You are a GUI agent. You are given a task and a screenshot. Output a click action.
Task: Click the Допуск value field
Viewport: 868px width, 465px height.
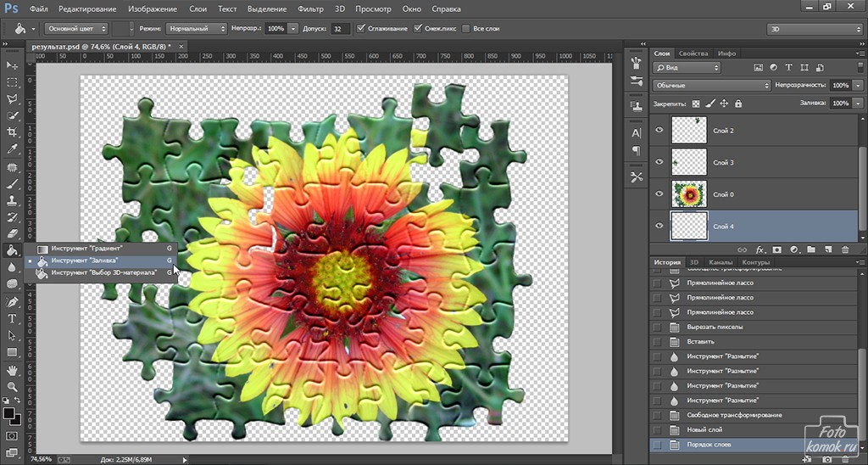tap(341, 28)
